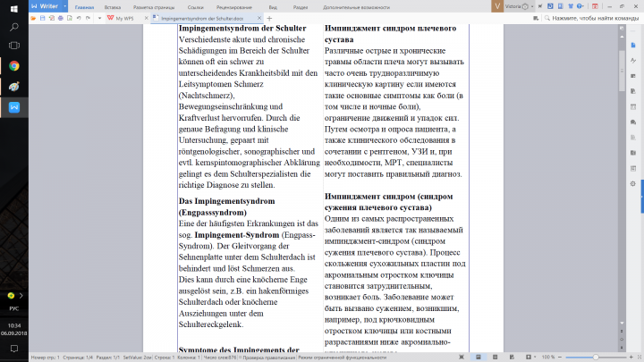Image resolution: width=644 pixels, height=362 pixels.
Task: Click the icon left of command search
Action: pos(536,18)
